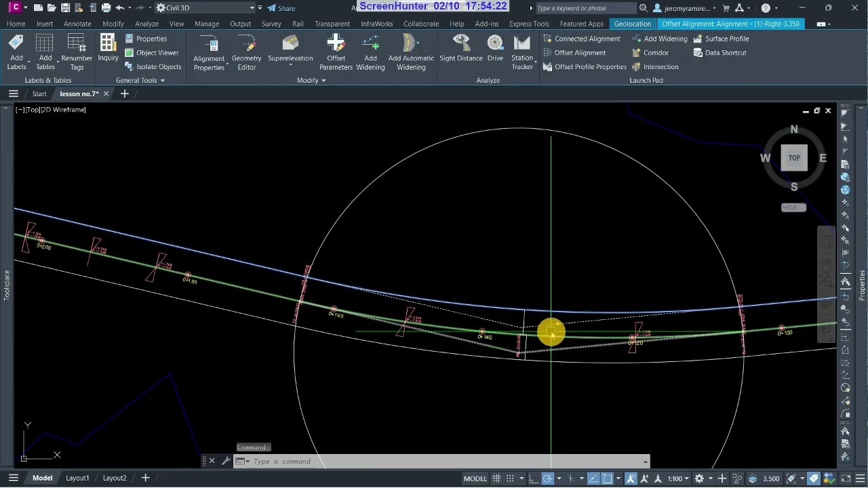Toggle the drawing grid display
The height and width of the screenshot is (488, 868).
pos(496,479)
